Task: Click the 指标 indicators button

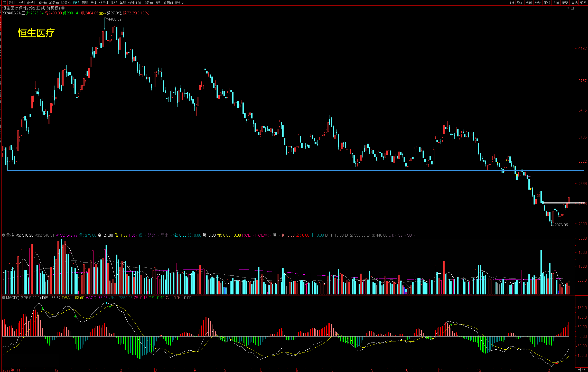Action: tap(511, 3)
